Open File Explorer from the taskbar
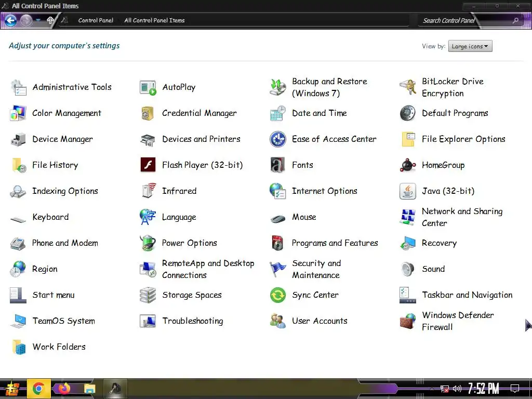This screenshot has width=532, height=399. click(x=89, y=389)
